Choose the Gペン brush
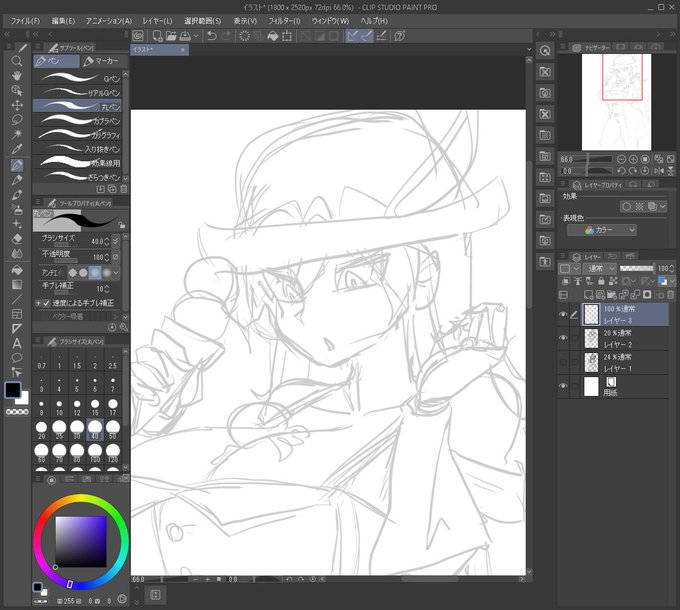Image resolution: width=680 pixels, height=610 pixels. click(77, 78)
